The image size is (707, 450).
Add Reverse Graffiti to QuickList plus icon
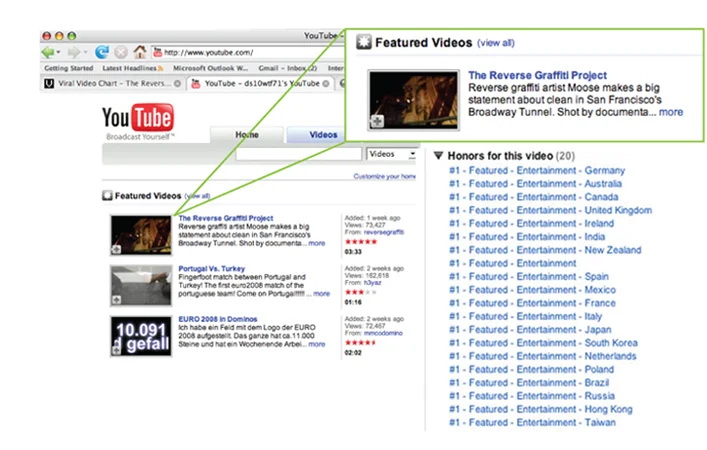(116, 249)
